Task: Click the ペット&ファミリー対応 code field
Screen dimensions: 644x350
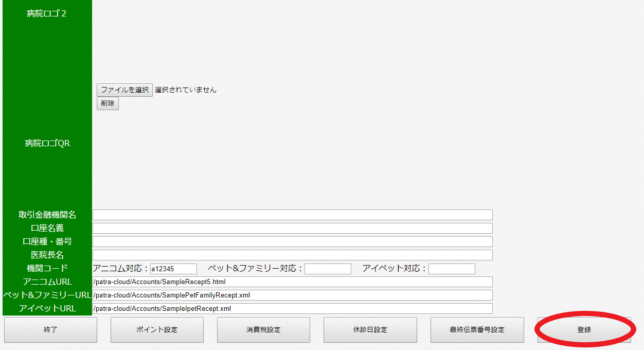Action: pos(328,269)
